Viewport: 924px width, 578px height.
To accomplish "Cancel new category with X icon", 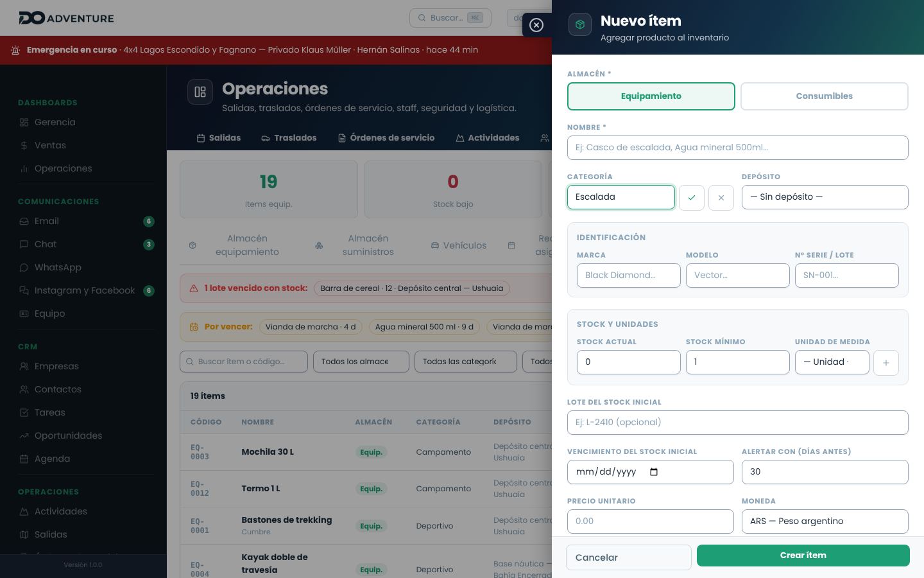I will pyautogui.click(x=721, y=198).
